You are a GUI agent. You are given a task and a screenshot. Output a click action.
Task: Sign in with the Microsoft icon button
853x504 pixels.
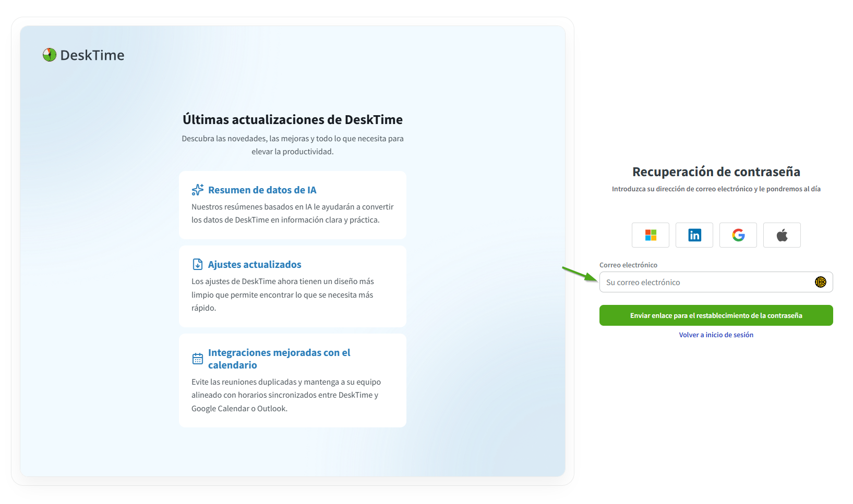click(650, 235)
